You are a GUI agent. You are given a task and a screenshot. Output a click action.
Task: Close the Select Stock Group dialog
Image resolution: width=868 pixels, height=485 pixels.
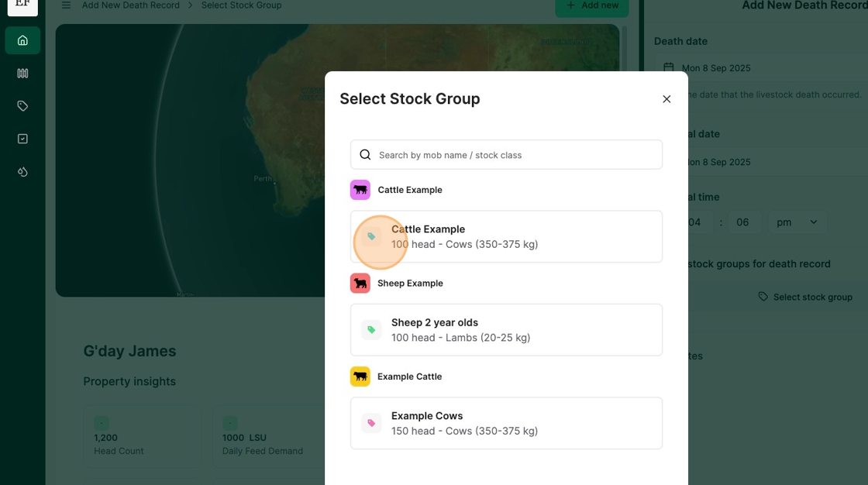666,99
